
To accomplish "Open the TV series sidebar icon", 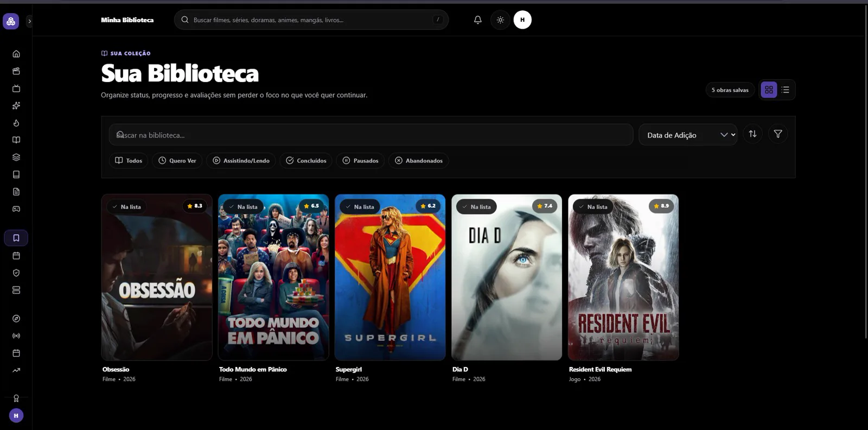I will [x=16, y=88].
